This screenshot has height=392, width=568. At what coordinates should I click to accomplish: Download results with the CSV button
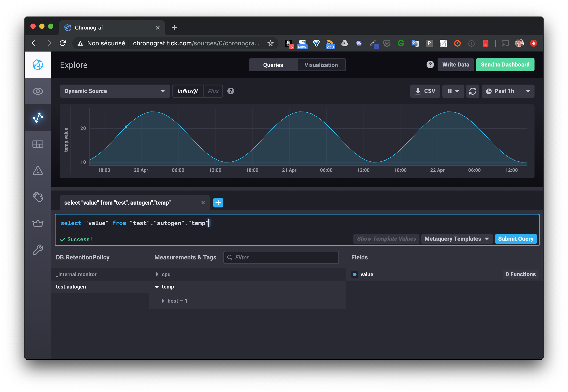pyautogui.click(x=425, y=91)
